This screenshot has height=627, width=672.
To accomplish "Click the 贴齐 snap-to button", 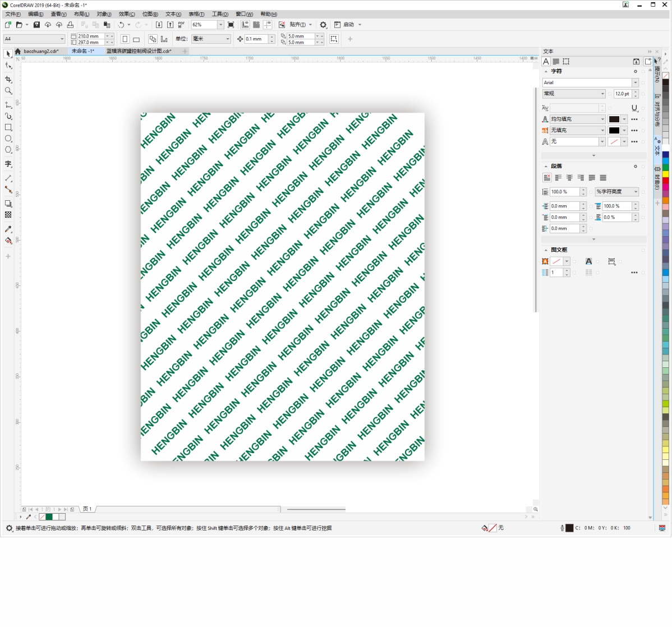I will pos(297,25).
